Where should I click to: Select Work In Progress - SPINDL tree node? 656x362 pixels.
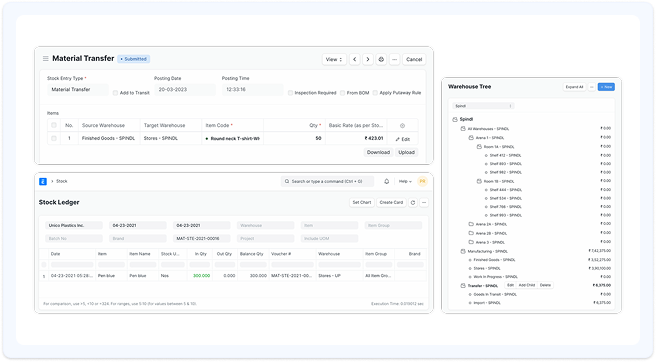pyautogui.click(x=495, y=277)
